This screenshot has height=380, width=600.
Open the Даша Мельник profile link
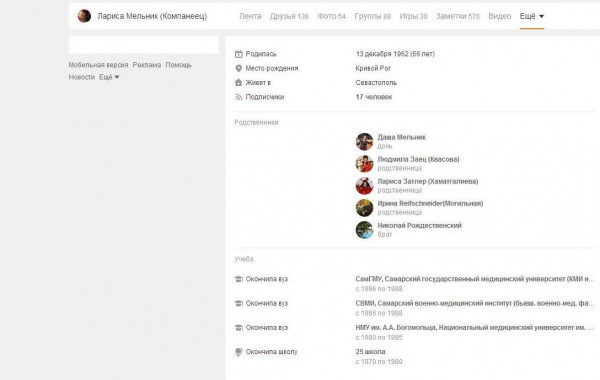tap(401, 137)
